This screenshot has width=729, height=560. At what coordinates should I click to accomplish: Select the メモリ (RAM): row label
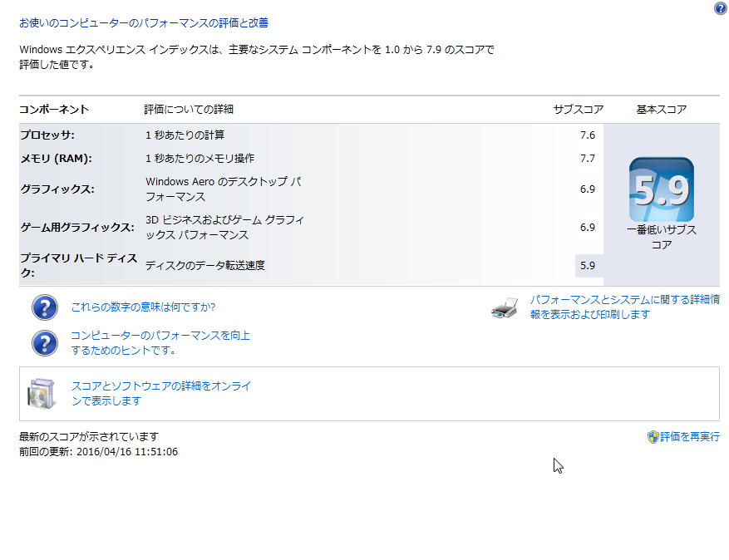[x=57, y=159]
